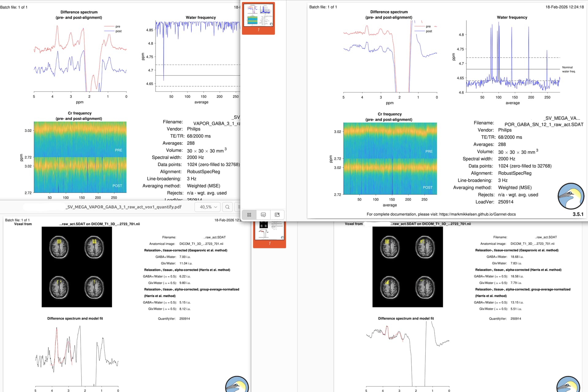The height and width of the screenshot is (392, 588).
Task: Show the bookmarks outline panel icon
Action: [x=277, y=215]
